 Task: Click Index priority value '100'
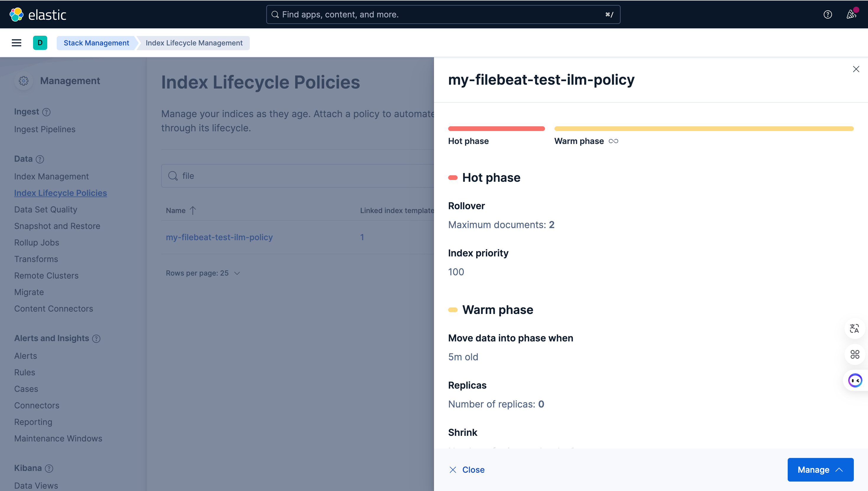[456, 272]
